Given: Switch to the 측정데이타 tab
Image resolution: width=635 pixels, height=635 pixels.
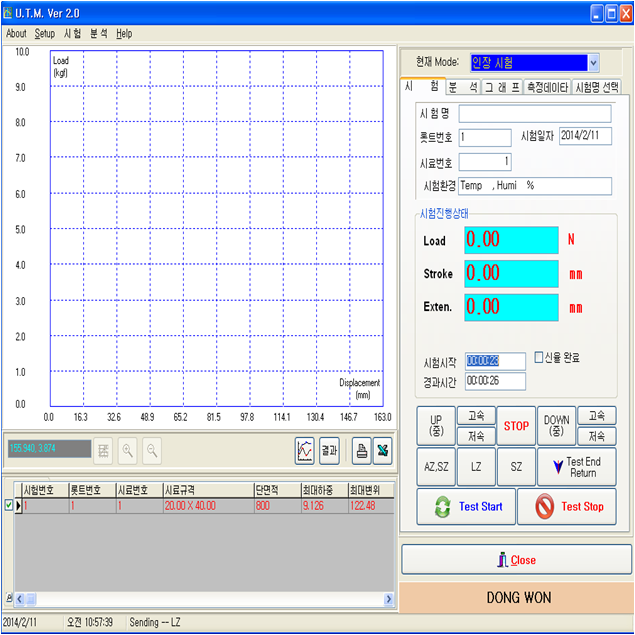Looking at the screenshot, I should coord(547,87).
